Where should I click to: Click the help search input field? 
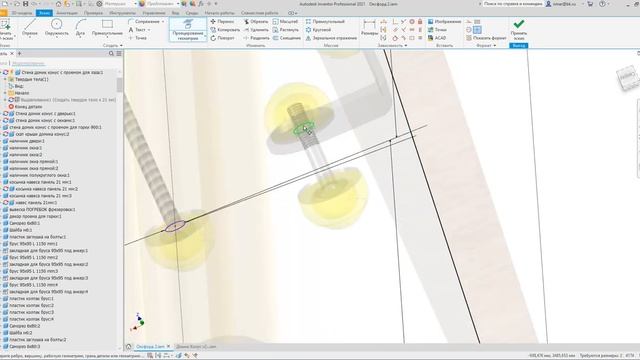point(513,4)
